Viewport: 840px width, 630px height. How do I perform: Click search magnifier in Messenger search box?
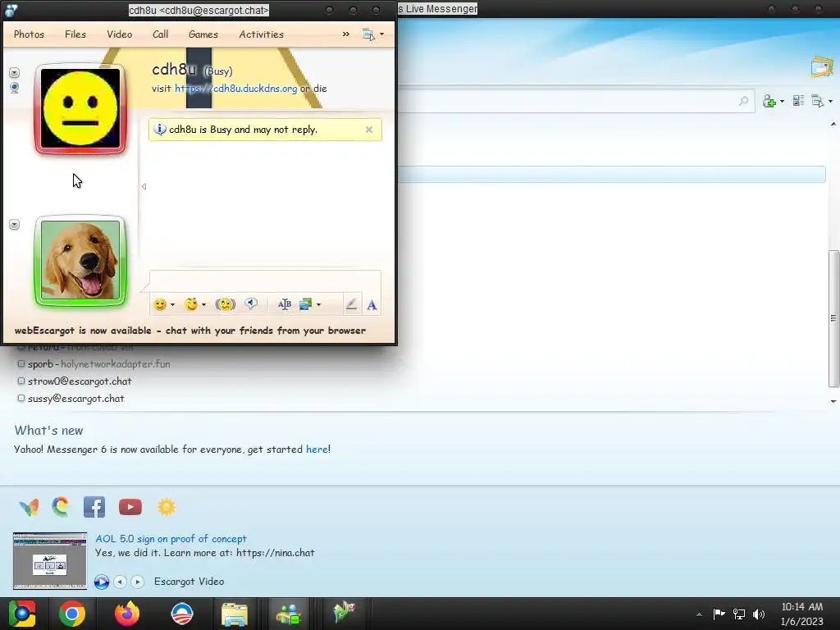pos(743,101)
